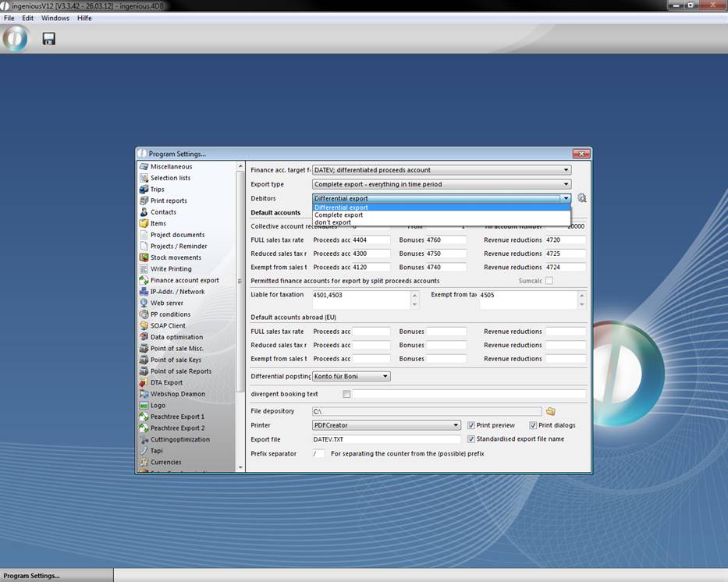This screenshot has width=728, height=582.
Task: Select Web server in the settings list
Action: [166, 303]
